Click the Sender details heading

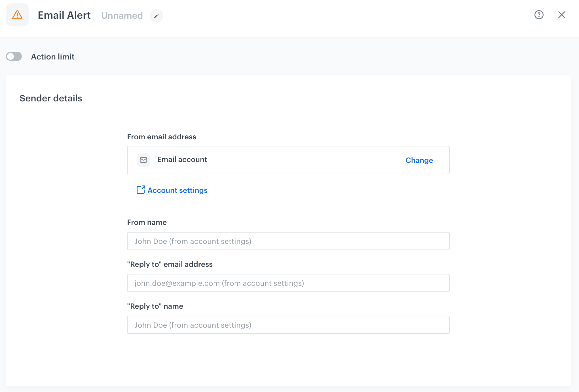(51, 98)
